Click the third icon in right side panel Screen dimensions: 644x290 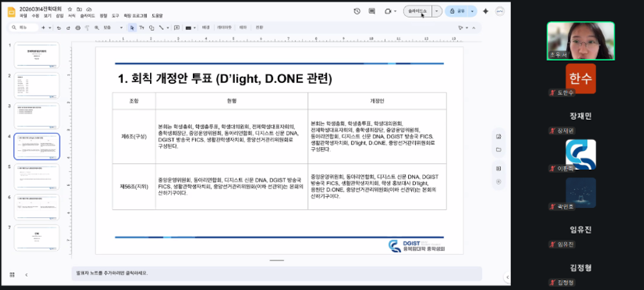(x=499, y=168)
